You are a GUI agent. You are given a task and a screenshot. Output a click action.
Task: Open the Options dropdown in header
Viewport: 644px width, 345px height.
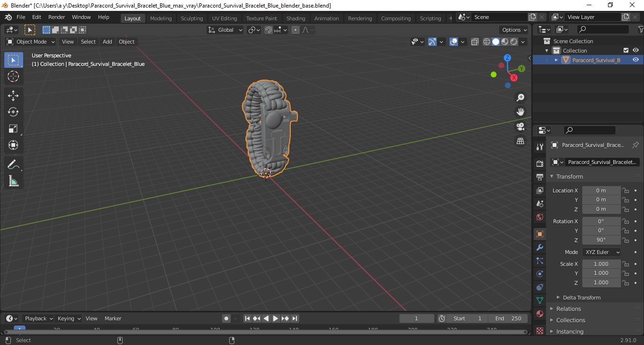(x=515, y=30)
